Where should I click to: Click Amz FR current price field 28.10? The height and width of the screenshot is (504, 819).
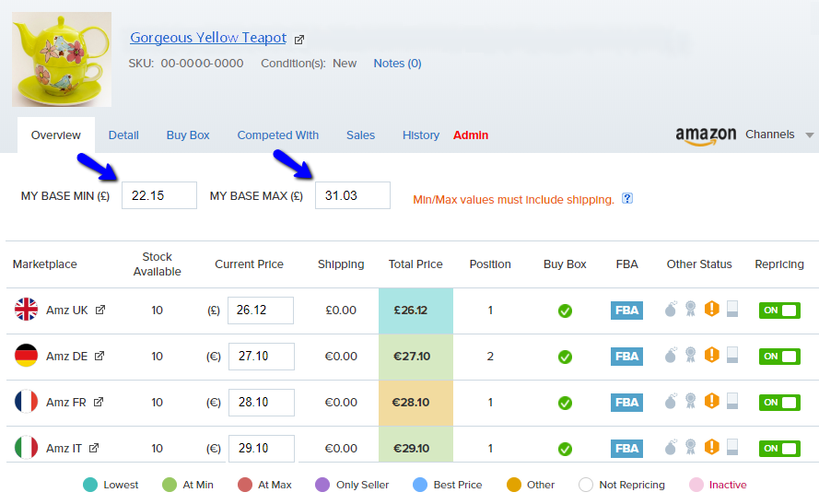[261, 402]
